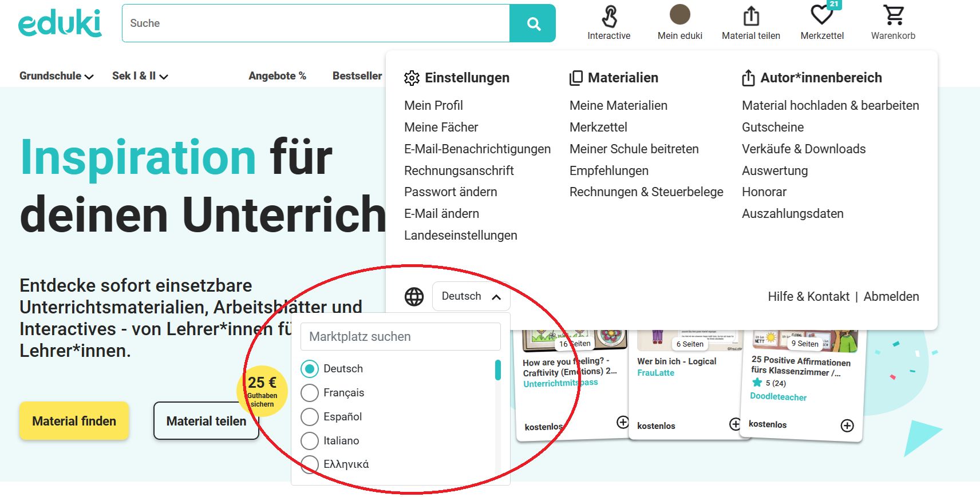Image resolution: width=980 pixels, height=497 pixels.
Task: Click the star rating on Affirmationen card
Action: coord(757,382)
